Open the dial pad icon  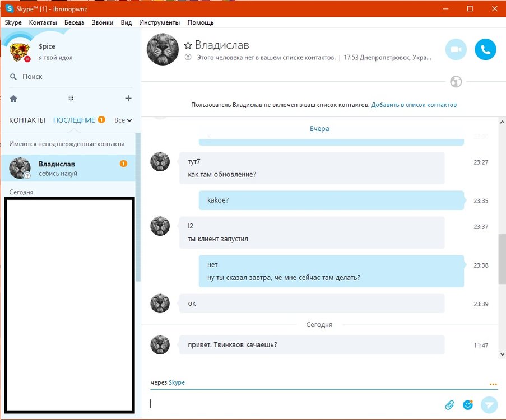click(x=71, y=99)
